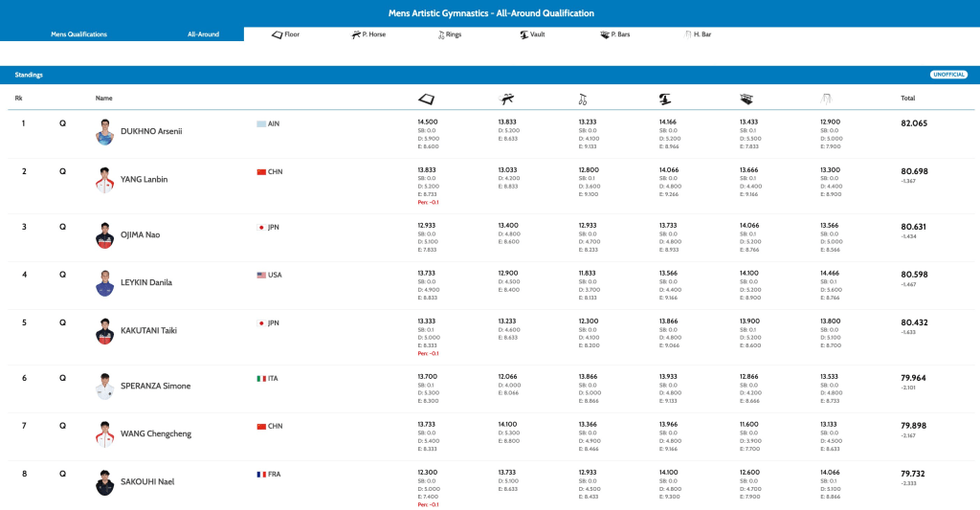Click the China flag beside YANG Lanbin

click(261, 172)
